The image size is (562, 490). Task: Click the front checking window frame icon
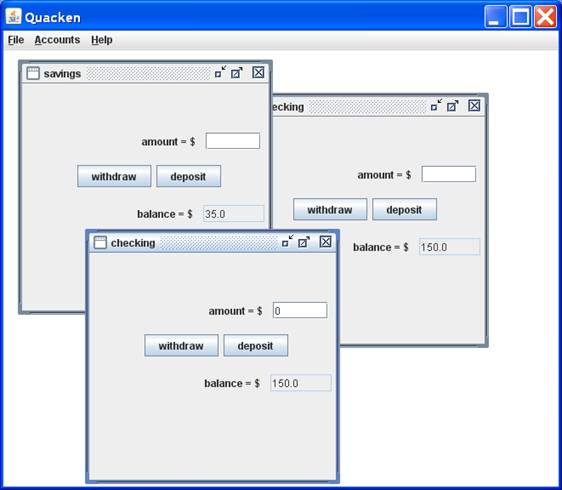coord(100,243)
